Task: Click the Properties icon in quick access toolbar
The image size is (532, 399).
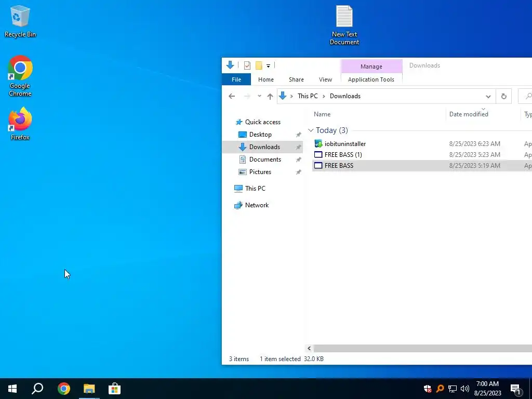Action: pos(247,65)
